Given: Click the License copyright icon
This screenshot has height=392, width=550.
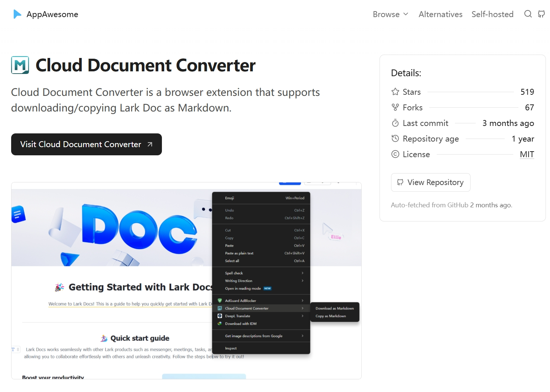Looking at the screenshot, I should pos(395,154).
